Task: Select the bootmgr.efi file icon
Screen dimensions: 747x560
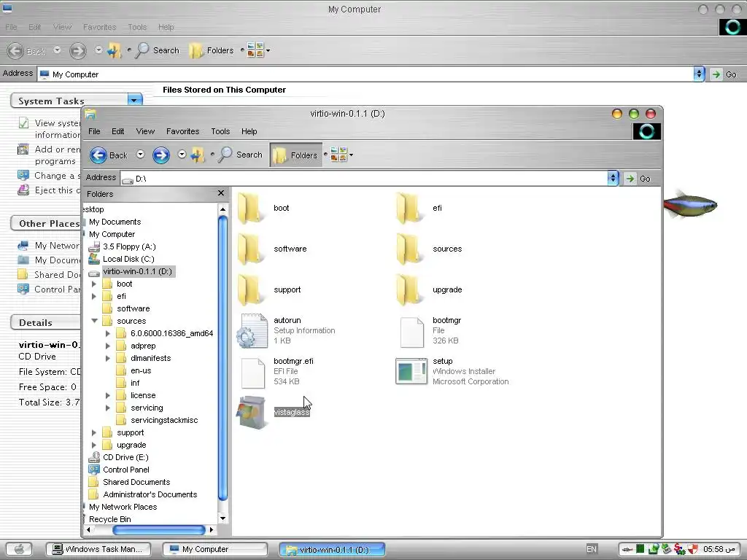Action: pyautogui.click(x=253, y=373)
